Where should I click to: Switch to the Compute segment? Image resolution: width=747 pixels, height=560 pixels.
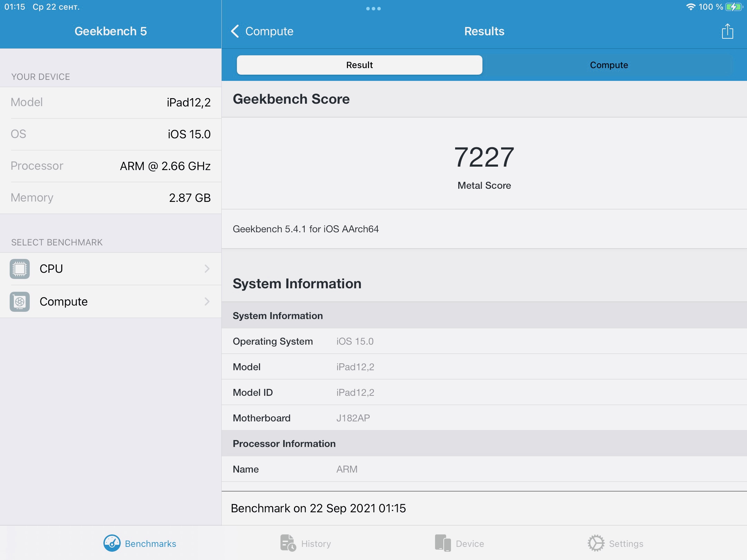pyautogui.click(x=609, y=65)
